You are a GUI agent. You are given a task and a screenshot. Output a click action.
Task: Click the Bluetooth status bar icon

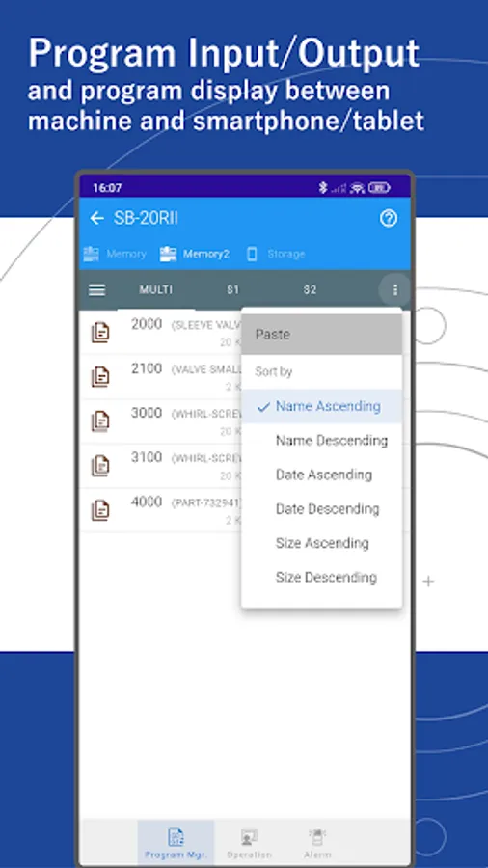tap(323, 188)
